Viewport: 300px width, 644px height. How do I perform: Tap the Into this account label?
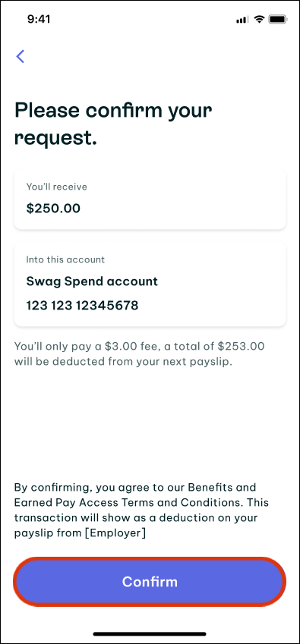point(65,259)
